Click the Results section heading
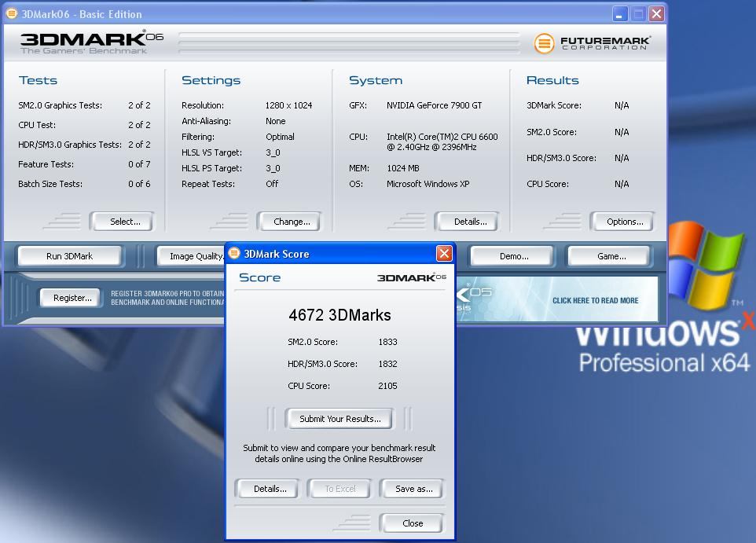Viewport: 756px width, 543px height. coord(552,80)
